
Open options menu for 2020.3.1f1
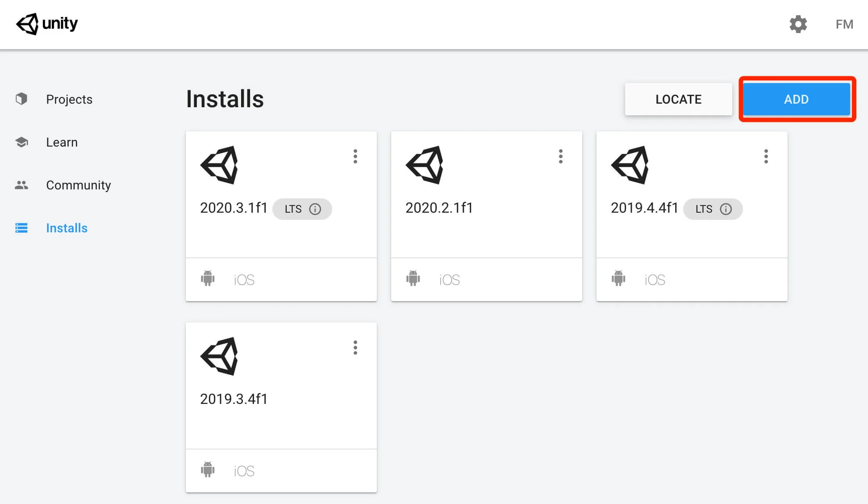(355, 156)
